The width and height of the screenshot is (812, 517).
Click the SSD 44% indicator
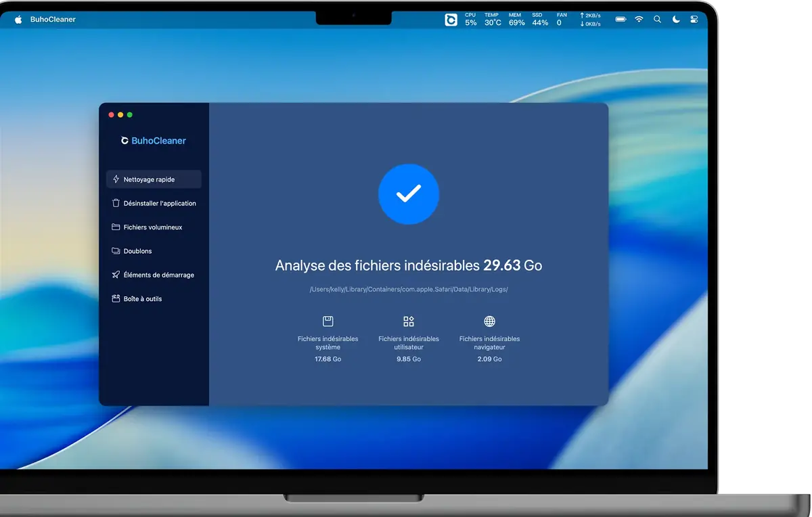(539, 19)
